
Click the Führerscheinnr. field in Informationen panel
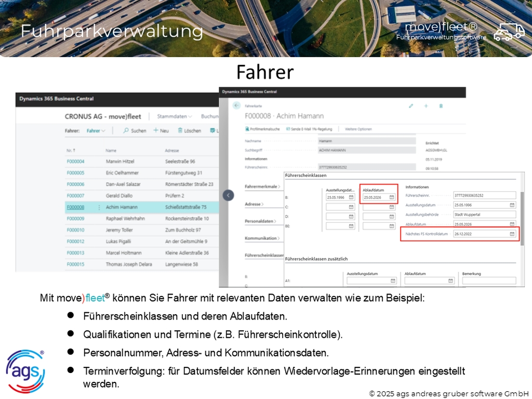485,195
